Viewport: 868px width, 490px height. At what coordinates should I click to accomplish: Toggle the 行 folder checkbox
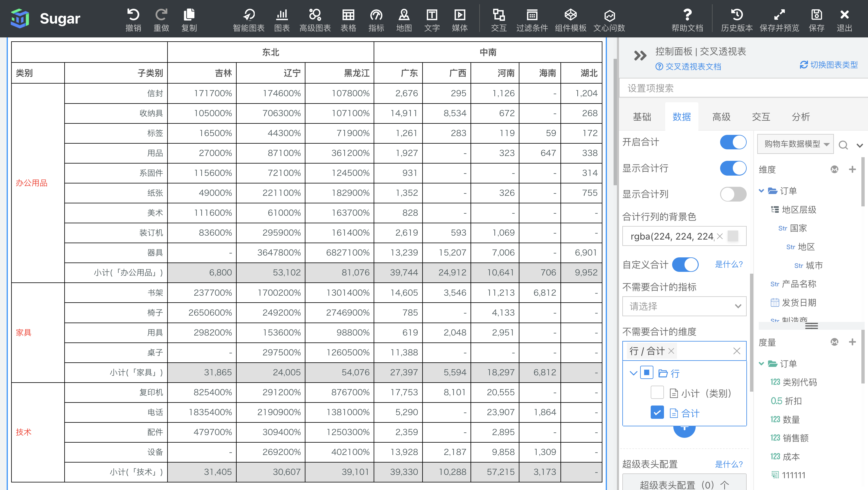646,372
